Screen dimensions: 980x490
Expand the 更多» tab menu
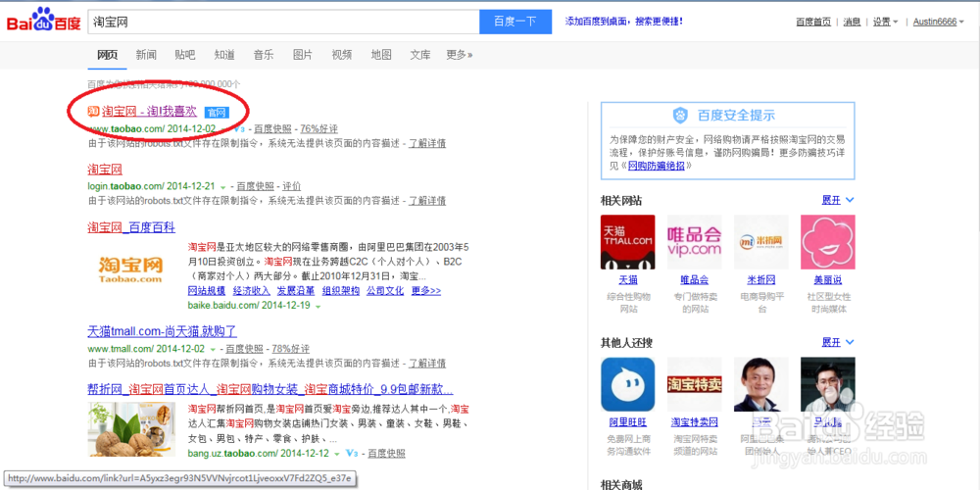pos(460,55)
